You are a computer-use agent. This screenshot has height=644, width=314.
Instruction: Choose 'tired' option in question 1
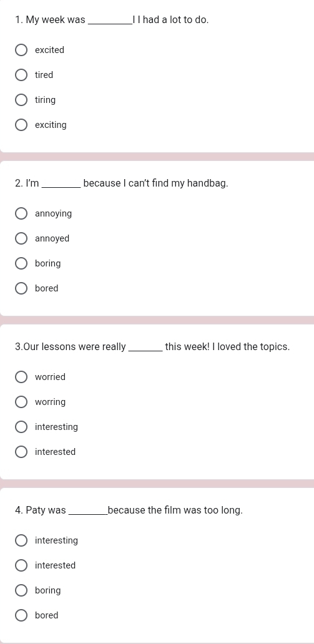(21, 75)
